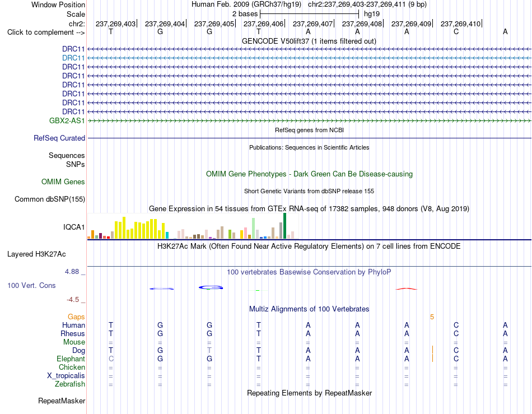Select the Mouse species label
This screenshot has width=532, height=414.
click(x=74, y=342)
